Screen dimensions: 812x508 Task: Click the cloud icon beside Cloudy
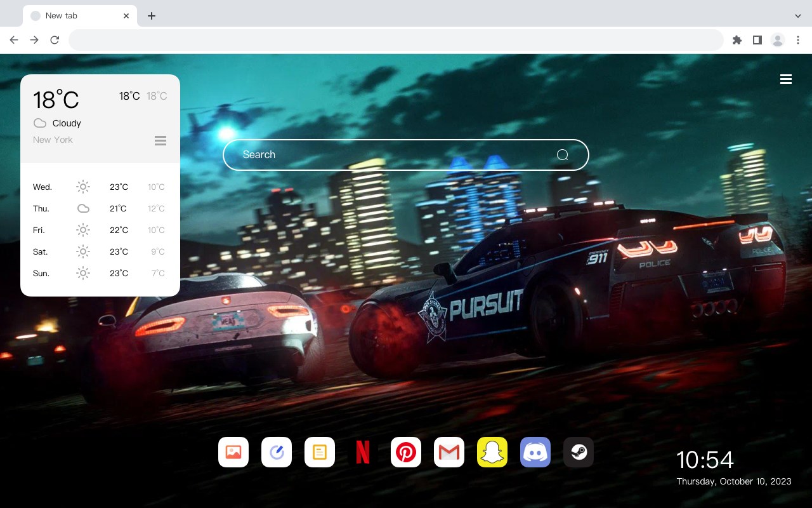point(40,123)
